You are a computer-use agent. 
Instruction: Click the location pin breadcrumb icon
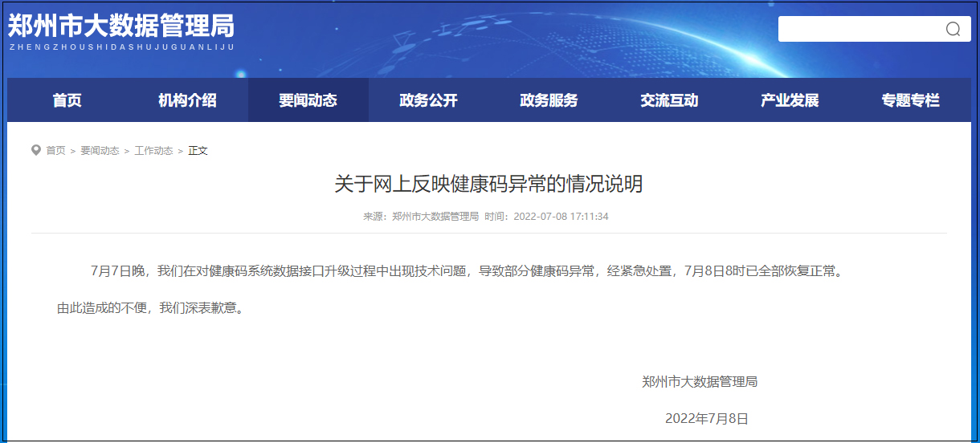point(36,150)
